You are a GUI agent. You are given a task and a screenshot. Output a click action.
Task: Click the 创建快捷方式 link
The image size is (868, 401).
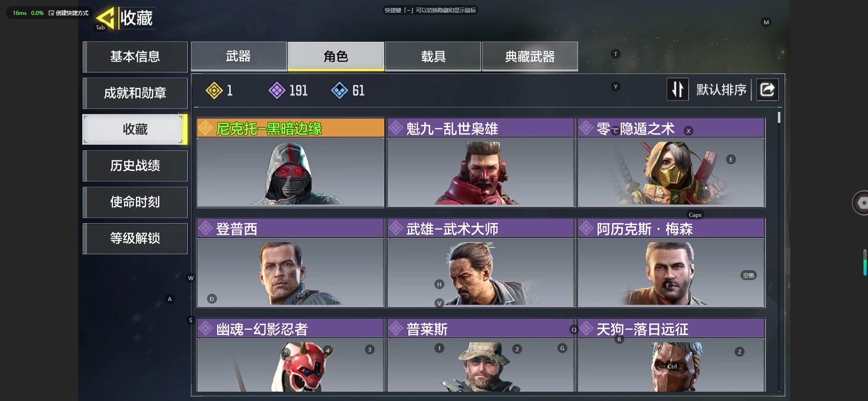[69, 13]
